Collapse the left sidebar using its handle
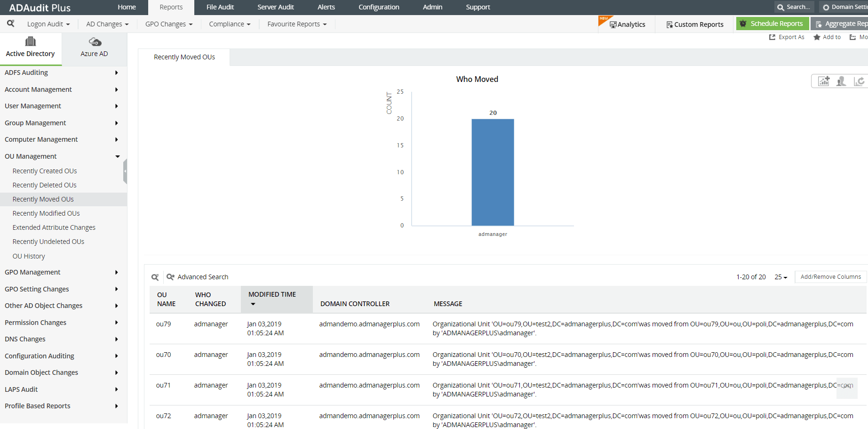The image size is (868, 429). [125, 171]
